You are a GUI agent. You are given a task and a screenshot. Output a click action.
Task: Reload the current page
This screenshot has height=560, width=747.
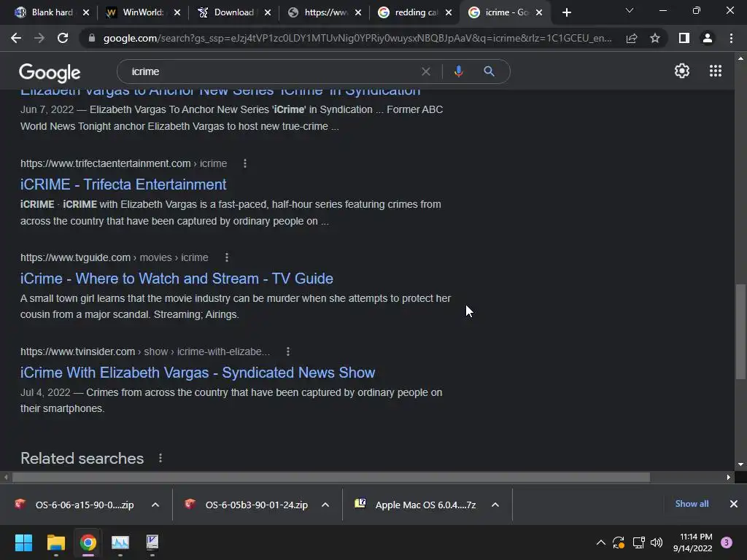point(63,38)
